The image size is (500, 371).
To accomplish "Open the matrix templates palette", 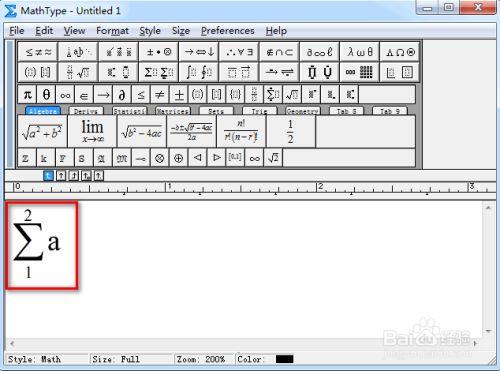I will (x=359, y=72).
